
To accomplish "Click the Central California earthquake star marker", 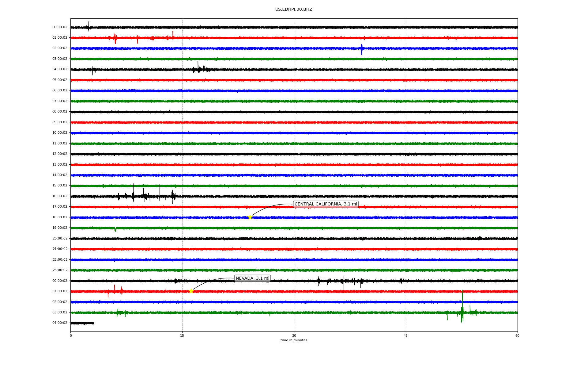I will coord(250,217).
